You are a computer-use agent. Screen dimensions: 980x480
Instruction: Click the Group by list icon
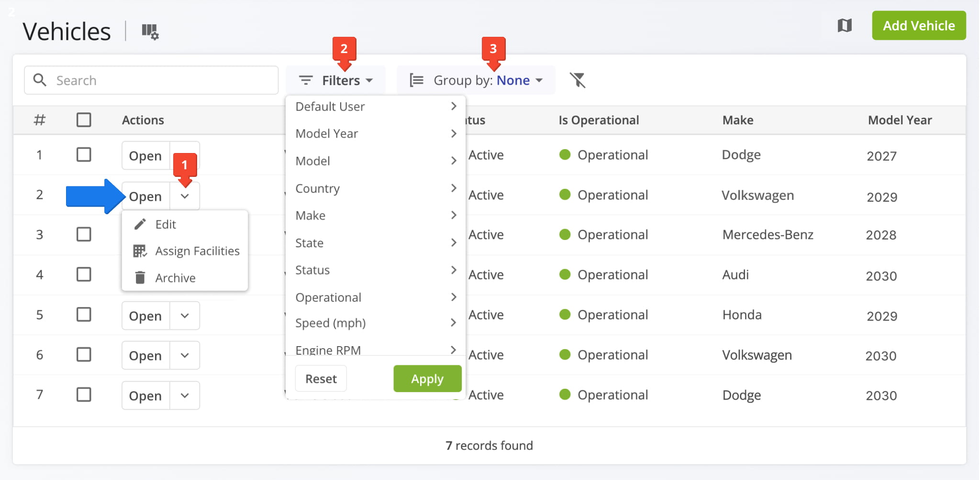tap(416, 80)
